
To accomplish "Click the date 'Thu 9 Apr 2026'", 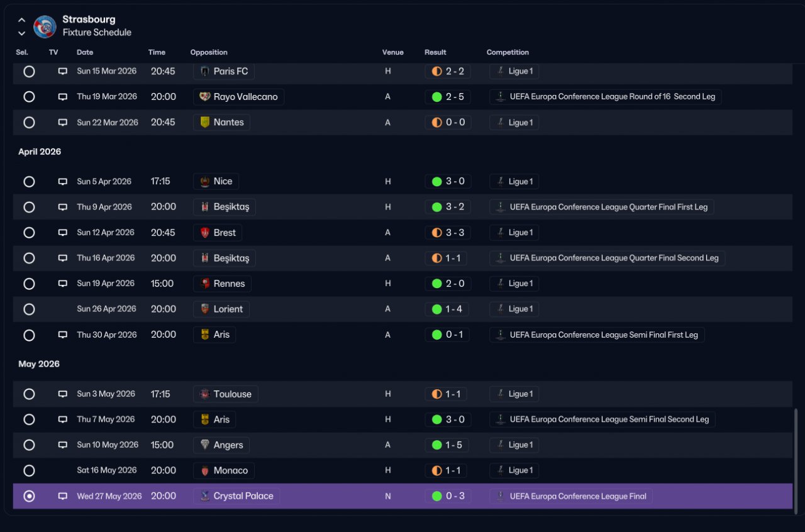I will 104,207.
